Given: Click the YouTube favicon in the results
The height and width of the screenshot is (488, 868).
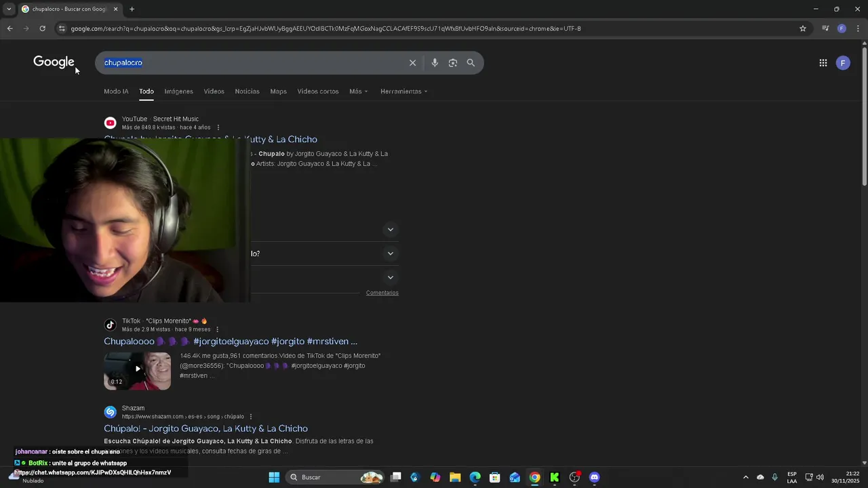Looking at the screenshot, I should [110, 123].
